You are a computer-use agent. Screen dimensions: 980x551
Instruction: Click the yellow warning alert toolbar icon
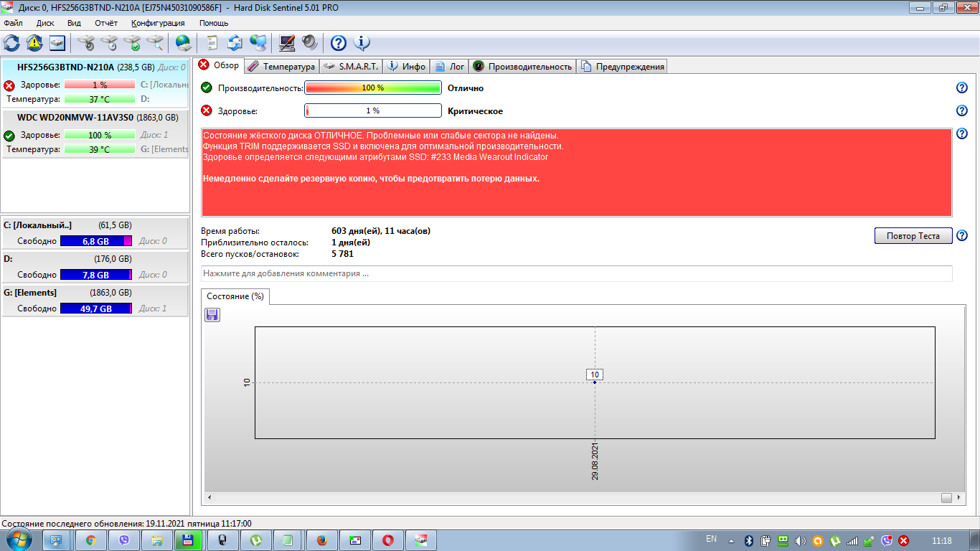34,43
